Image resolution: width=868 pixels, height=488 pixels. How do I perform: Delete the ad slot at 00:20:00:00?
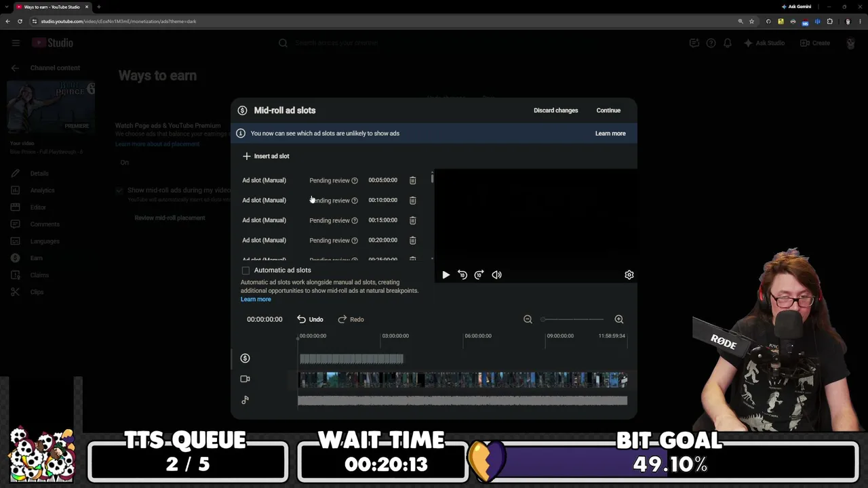tap(412, 240)
